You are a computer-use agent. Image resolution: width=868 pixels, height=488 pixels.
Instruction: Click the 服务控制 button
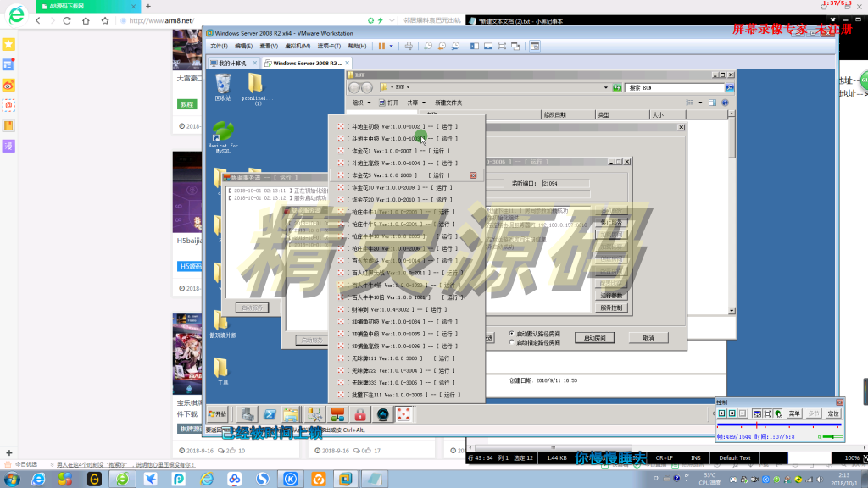(x=612, y=308)
